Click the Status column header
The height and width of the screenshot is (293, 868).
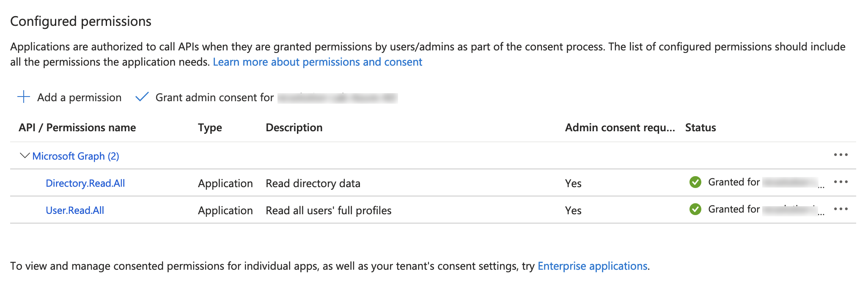click(700, 128)
